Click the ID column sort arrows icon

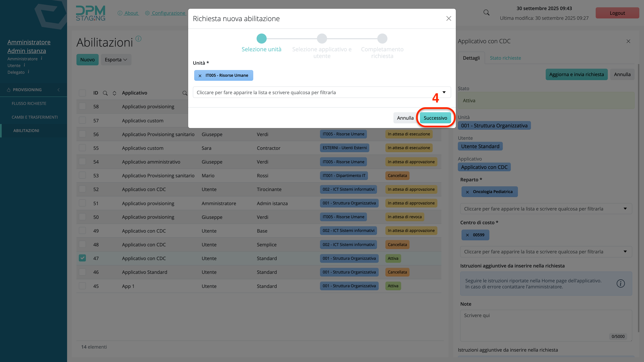(114, 93)
